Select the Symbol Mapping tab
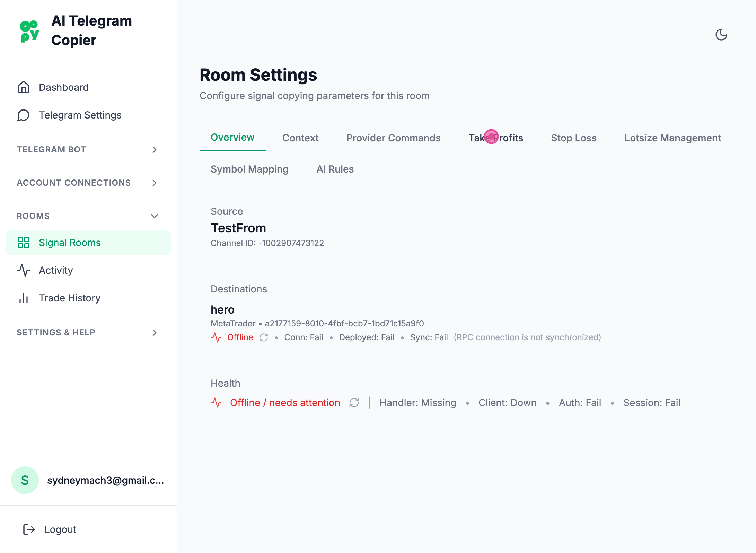This screenshot has width=756, height=553. (x=249, y=169)
